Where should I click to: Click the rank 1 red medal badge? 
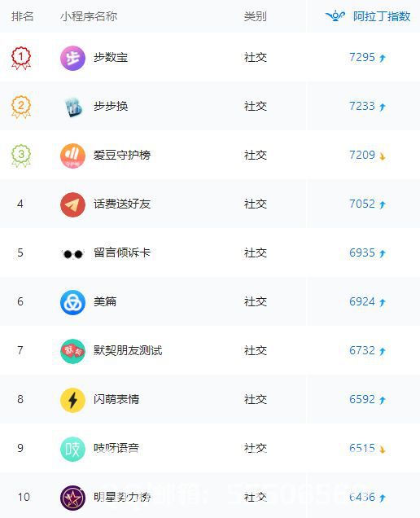tap(21, 58)
